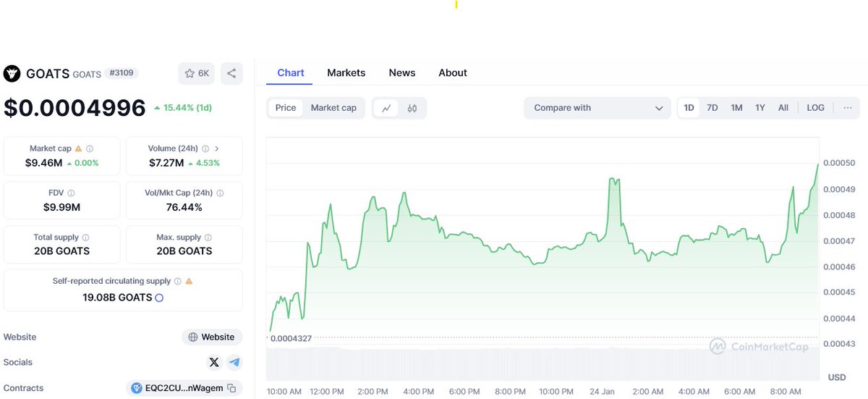Open the Chart tab

click(291, 72)
